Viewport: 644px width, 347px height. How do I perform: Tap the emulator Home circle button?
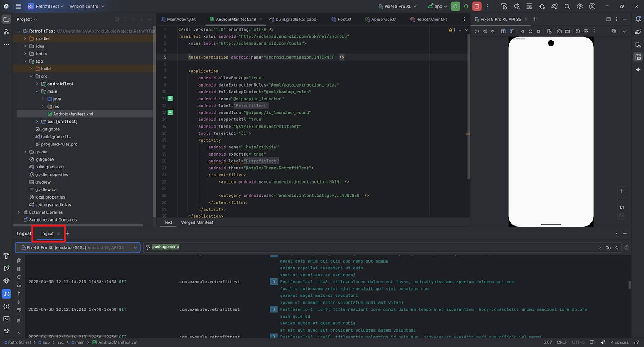[530, 31]
